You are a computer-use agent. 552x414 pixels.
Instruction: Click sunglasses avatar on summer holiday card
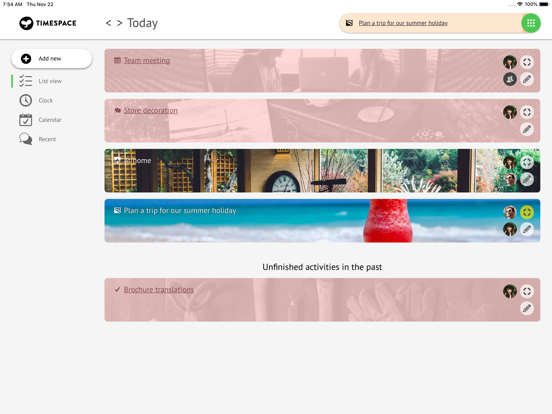(510, 212)
